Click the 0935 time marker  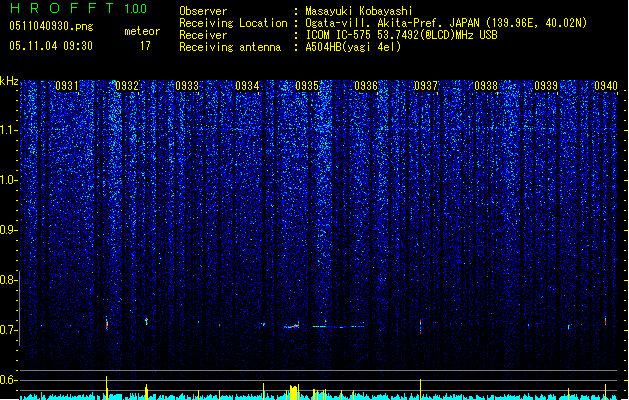[307, 86]
